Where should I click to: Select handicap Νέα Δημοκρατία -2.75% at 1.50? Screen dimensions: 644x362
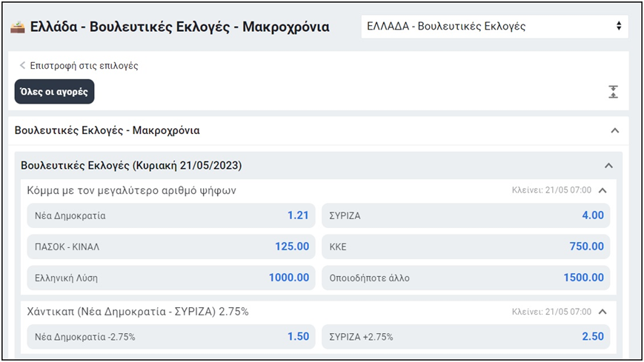tap(171, 336)
